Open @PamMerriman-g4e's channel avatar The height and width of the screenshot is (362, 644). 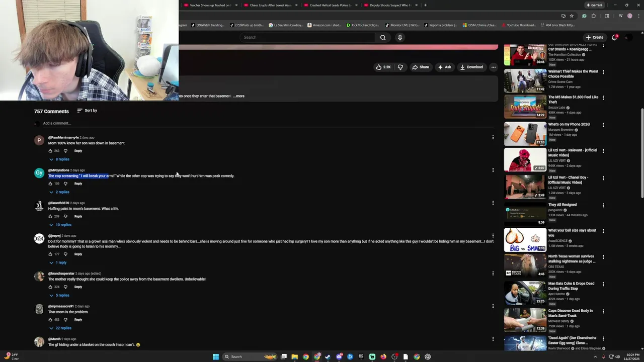tap(39, 140)
